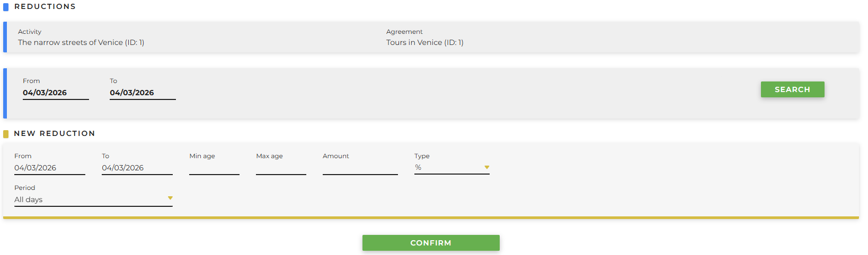Image resolution: width=868 pixels, height=255 pixels.
Task: Click the agreement name Tours in Venice
Action: [424, 42]
